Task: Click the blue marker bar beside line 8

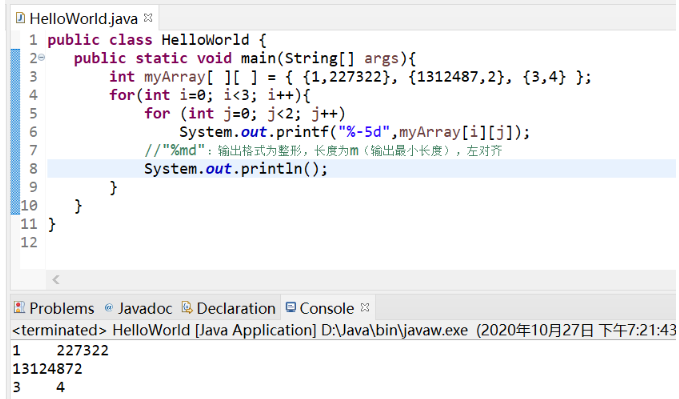Action: [15, 169]
